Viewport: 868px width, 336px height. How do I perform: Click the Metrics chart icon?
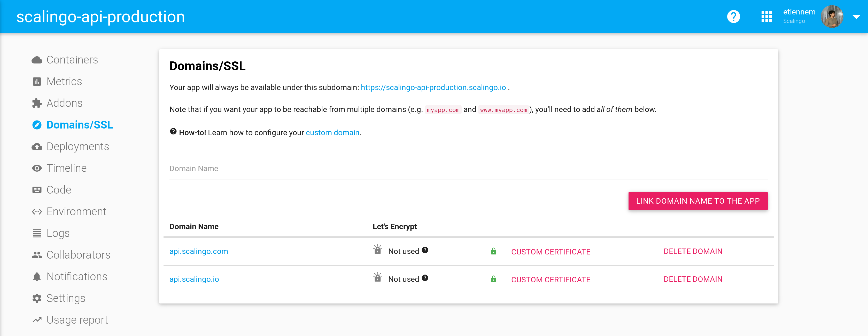click(x=37, y=82)
